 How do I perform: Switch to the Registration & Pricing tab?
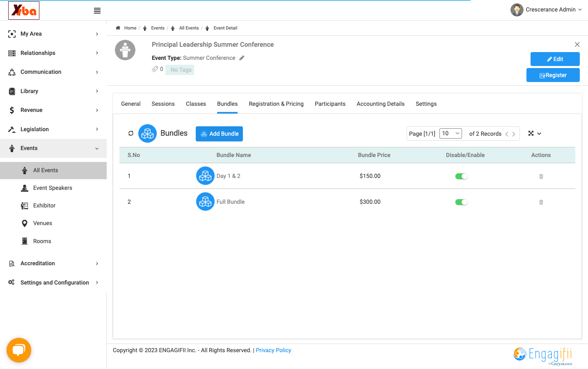pos(276,104)
